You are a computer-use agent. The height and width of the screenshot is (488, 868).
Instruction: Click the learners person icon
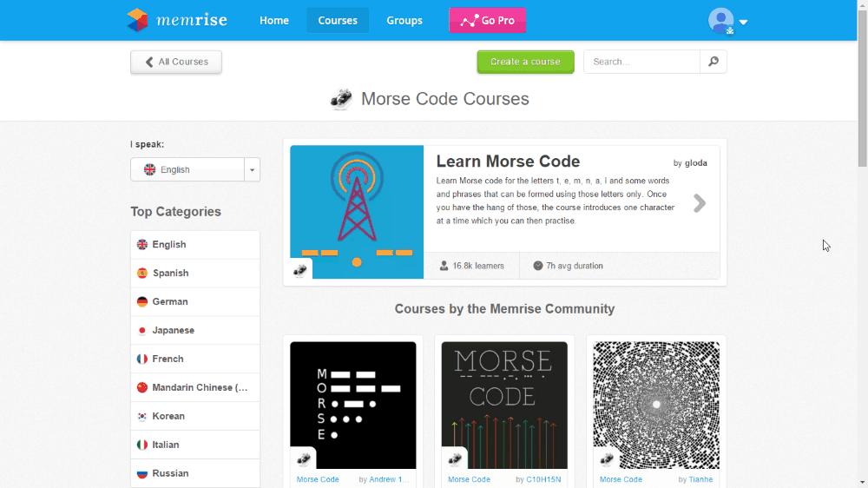pyautogui.click(x=444, y=266)
